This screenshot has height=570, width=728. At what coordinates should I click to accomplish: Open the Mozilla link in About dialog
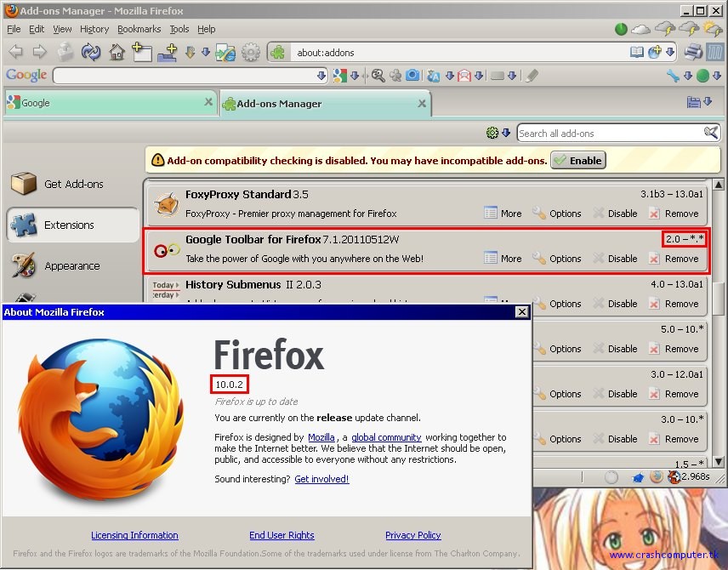click(321, 437)
